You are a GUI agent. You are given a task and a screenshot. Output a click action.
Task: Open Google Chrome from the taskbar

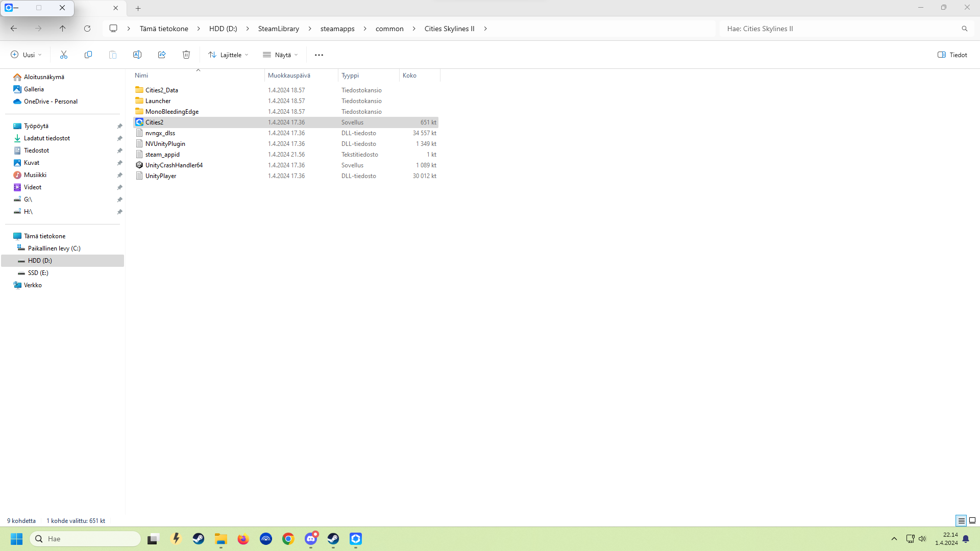point(288,539)
